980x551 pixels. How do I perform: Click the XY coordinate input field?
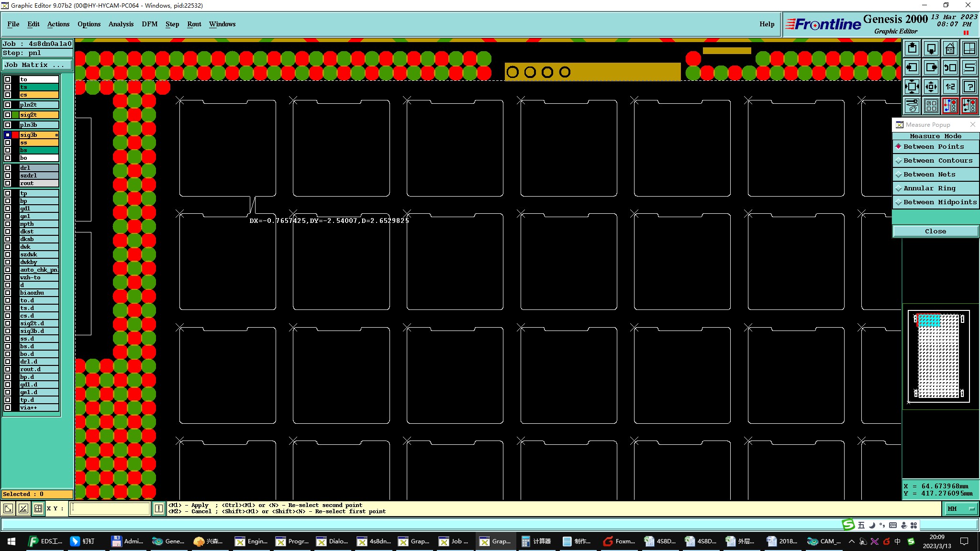110,508
